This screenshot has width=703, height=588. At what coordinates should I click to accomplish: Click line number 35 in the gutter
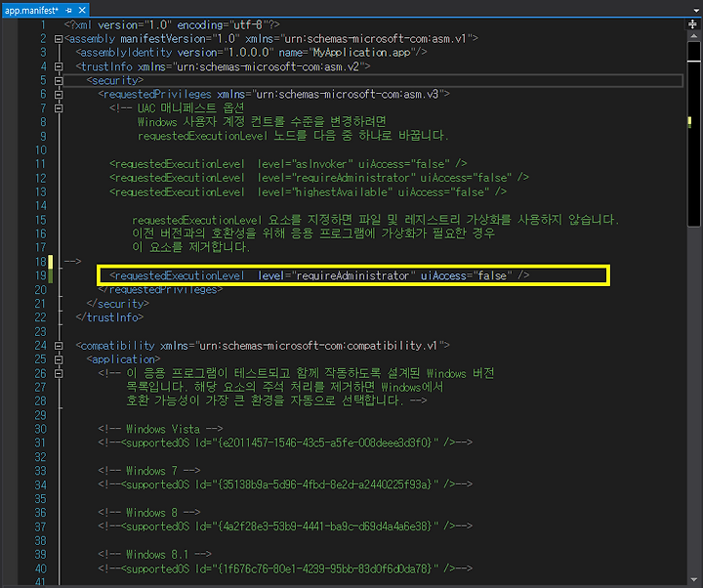41,499
